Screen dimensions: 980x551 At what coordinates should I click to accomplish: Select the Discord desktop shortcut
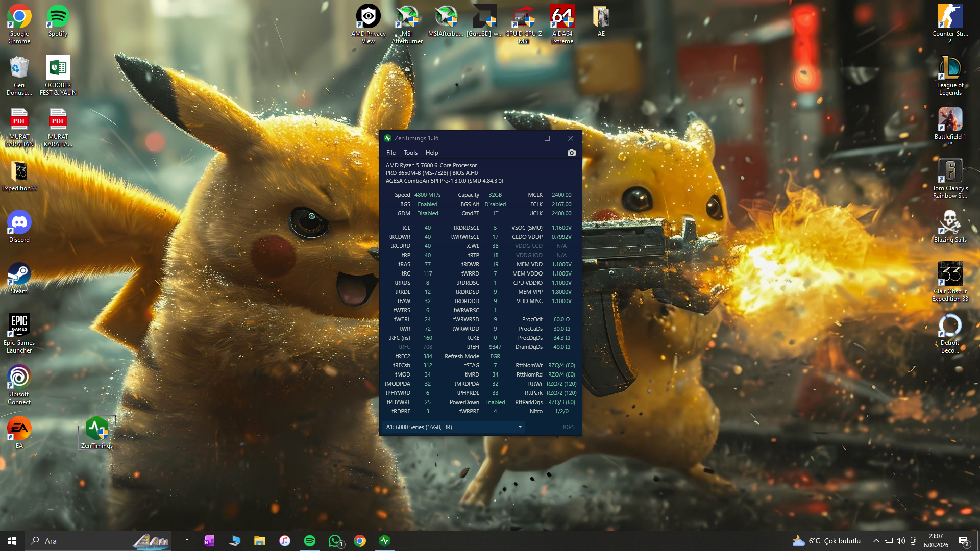coord(19,227)
